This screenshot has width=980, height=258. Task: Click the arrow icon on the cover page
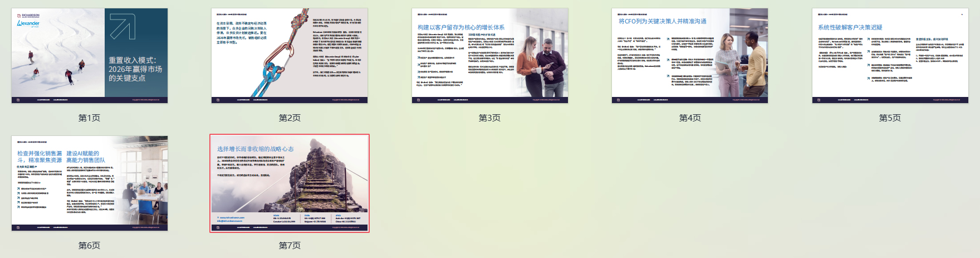coord(122,26)
